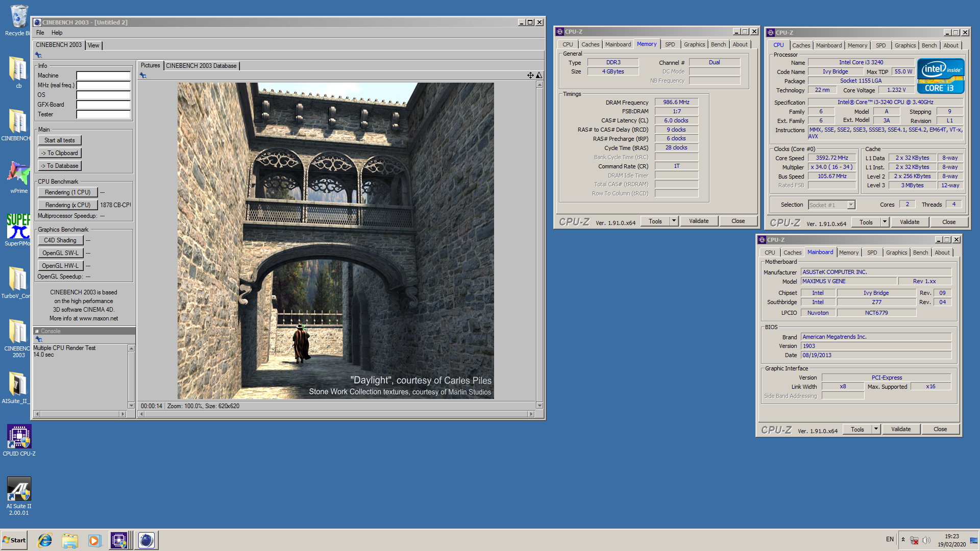Viewport: 980px width, 551px height.
Task: Select the Pictures tab
Action: tap(150, 65)
